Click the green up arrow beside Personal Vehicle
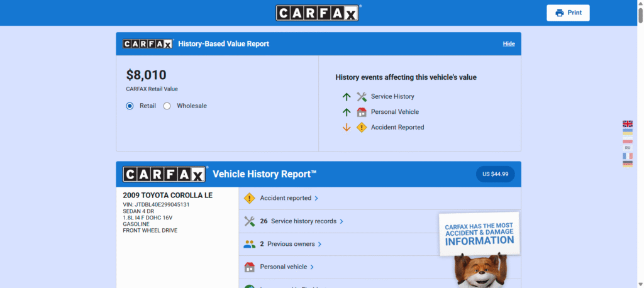 click(347, 112)
